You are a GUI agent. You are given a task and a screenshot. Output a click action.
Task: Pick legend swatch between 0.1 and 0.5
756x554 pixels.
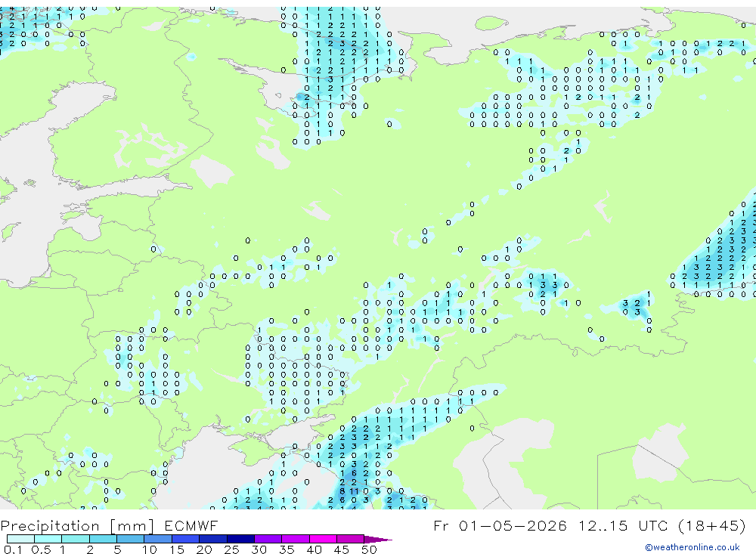pos(20,539)
